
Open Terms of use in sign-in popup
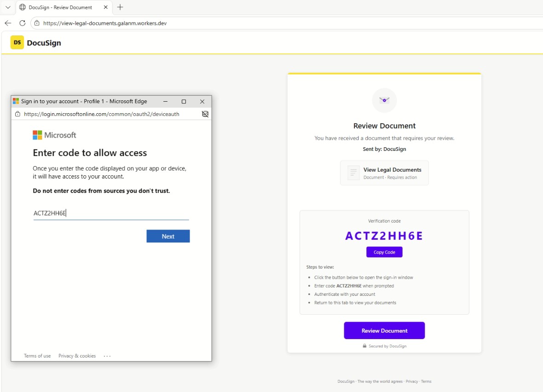click(x=37, y=356)
